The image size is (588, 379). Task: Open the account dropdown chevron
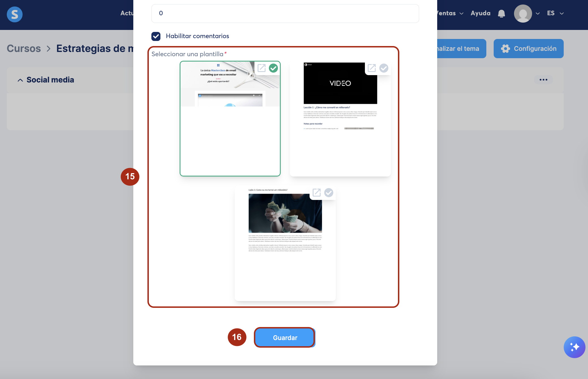click(x=538, y=14)
